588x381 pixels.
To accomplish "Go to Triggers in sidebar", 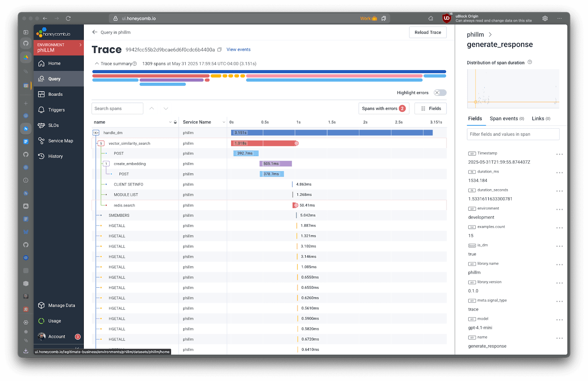I will pos(56,110).
